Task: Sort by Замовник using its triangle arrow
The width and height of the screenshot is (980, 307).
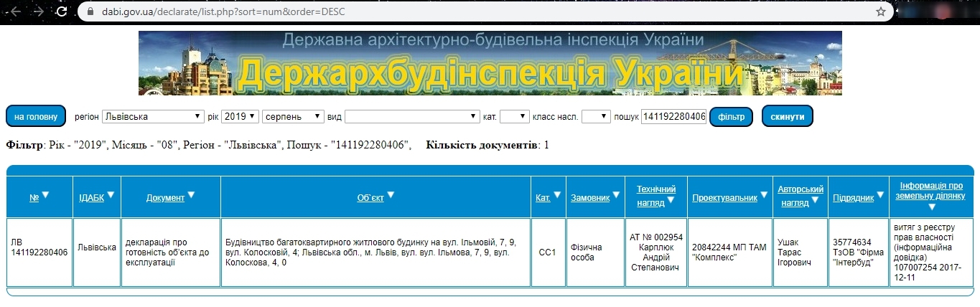Action: [x=616, y=194]
